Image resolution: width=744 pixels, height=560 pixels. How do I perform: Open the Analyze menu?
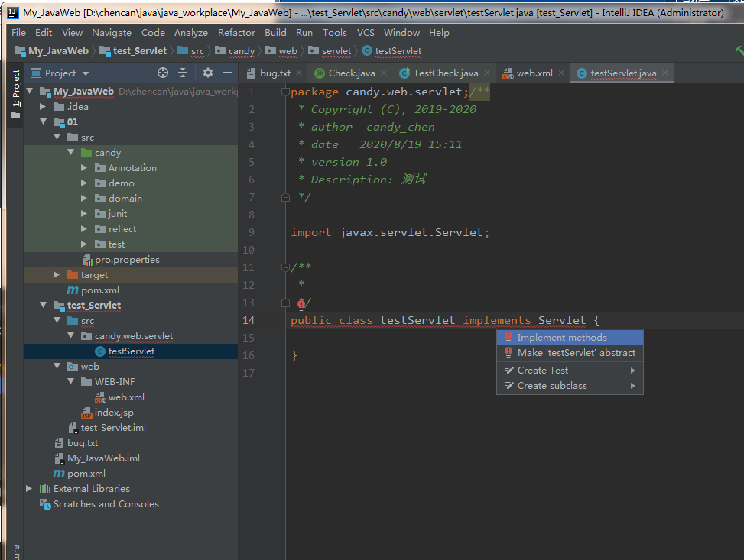(190, 33)
